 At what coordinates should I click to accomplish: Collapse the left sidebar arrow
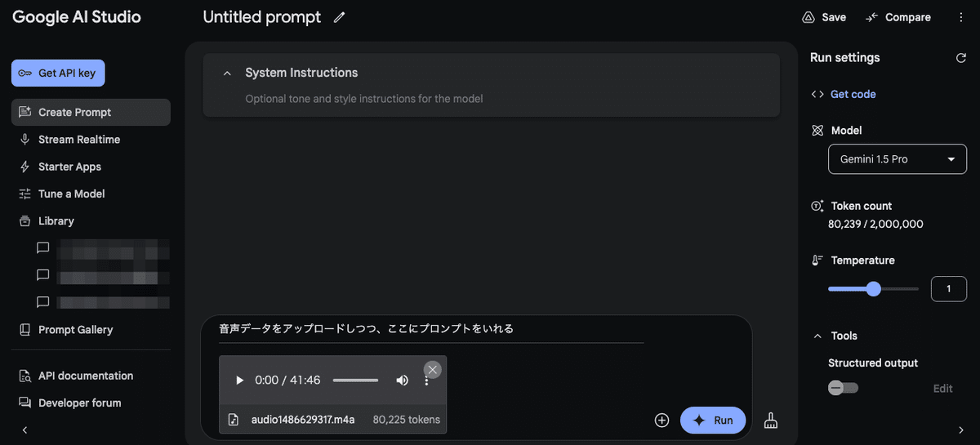tap(24, 429)
